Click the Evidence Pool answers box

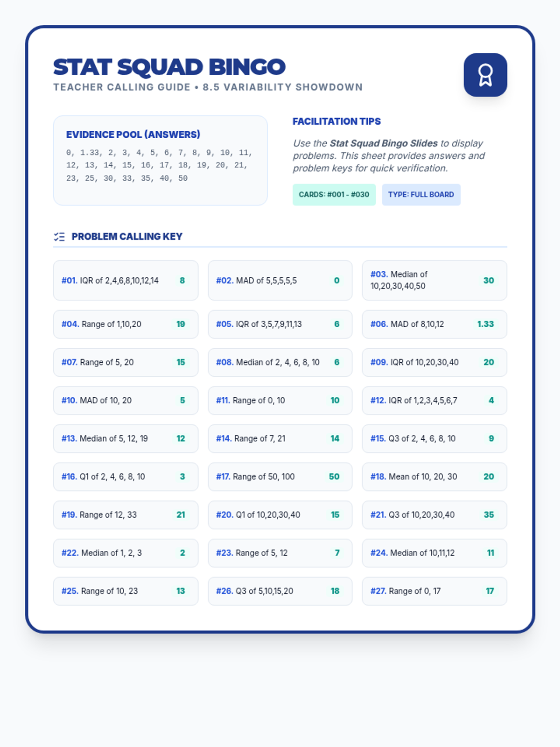click(160, 160)
